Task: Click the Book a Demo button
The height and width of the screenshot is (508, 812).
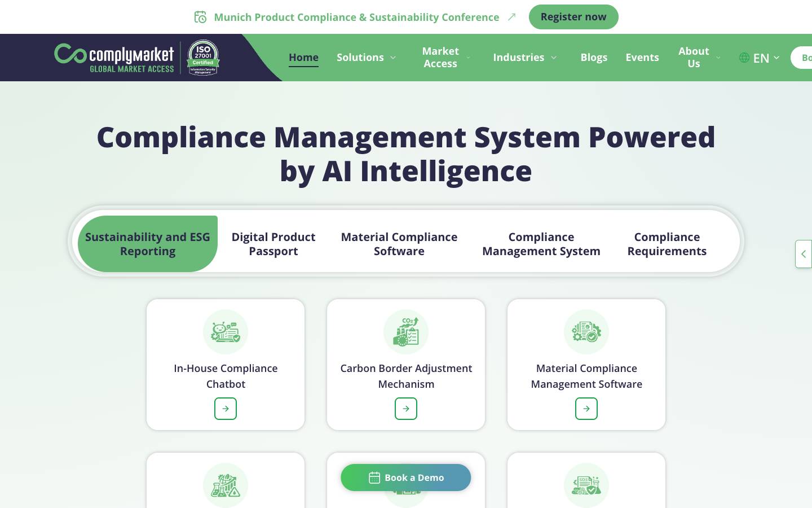Action: click(x=406, y=478)
